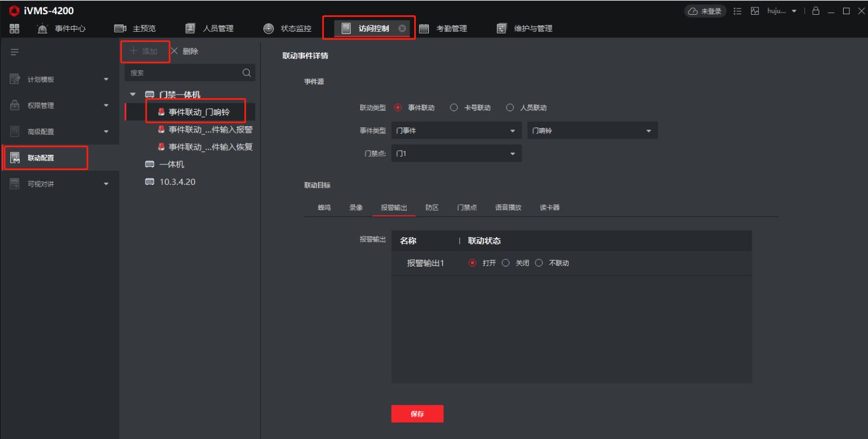
Task: Click the 报警输出1 row name
Action: pos(425,263)
